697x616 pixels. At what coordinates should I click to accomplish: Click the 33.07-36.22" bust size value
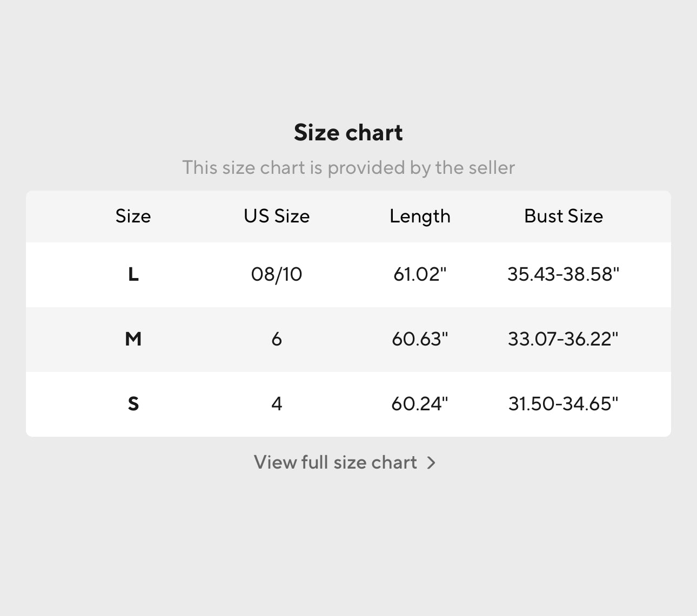coord(564,339)
